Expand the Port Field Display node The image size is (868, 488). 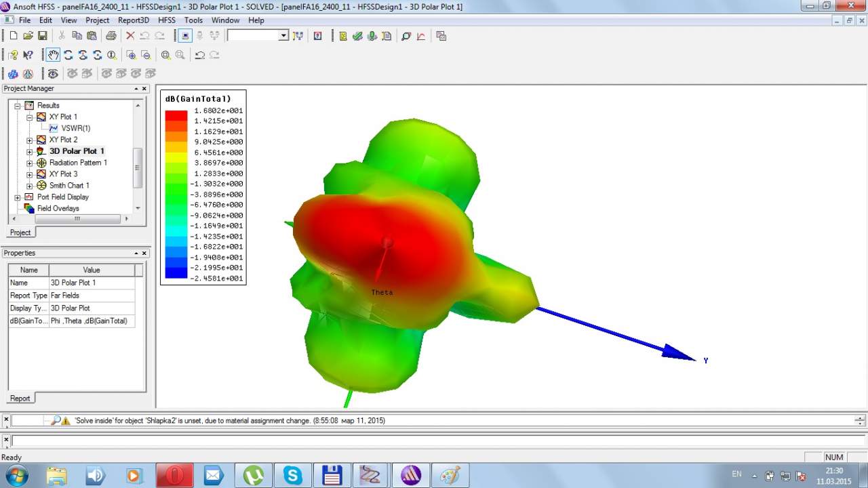pyautogui.click(x=18, y=197)
